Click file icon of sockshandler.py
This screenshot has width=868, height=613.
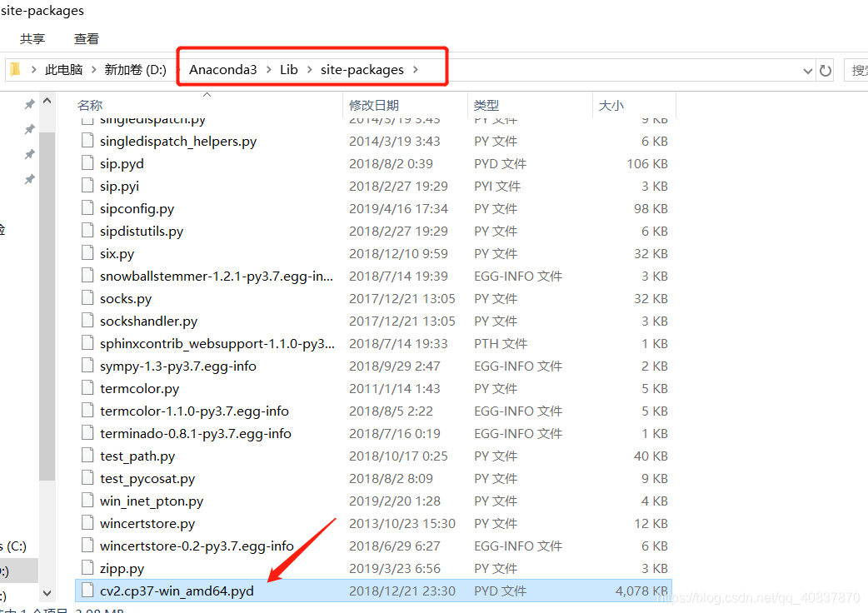pos(87,321)
